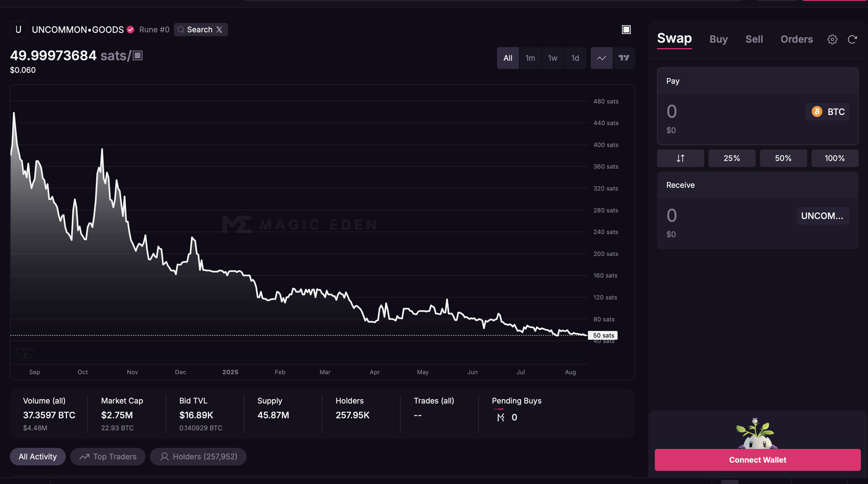The height and width of the screenshot is (484, 868).
Task: Click the $4.48M volume value
Action: (x=35, y=428)
